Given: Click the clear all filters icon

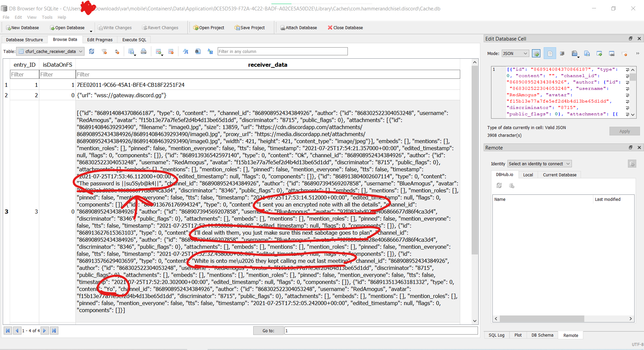Looking at the screenshot, I should click(x=104, y=51).
